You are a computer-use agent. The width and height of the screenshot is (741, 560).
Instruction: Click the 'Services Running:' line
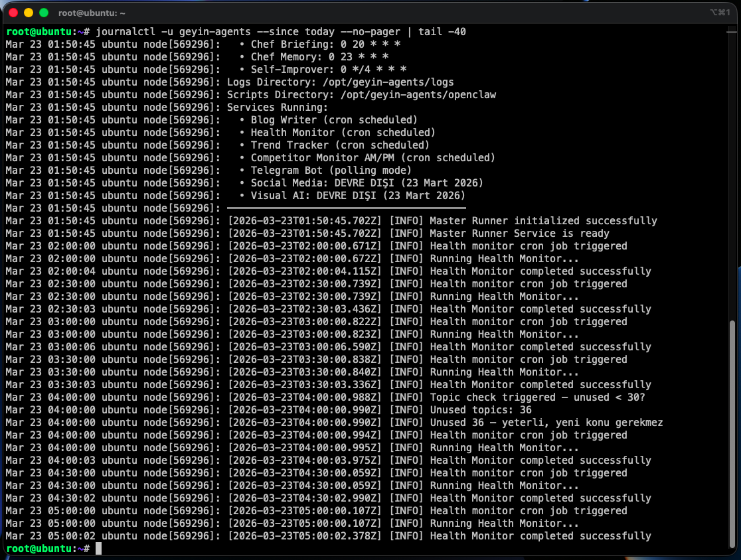278,107
